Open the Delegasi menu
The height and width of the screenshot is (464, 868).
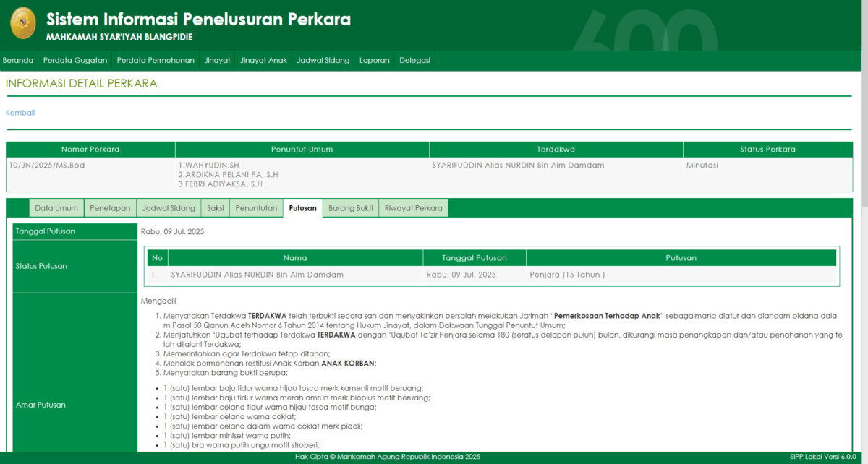(414, 61)
